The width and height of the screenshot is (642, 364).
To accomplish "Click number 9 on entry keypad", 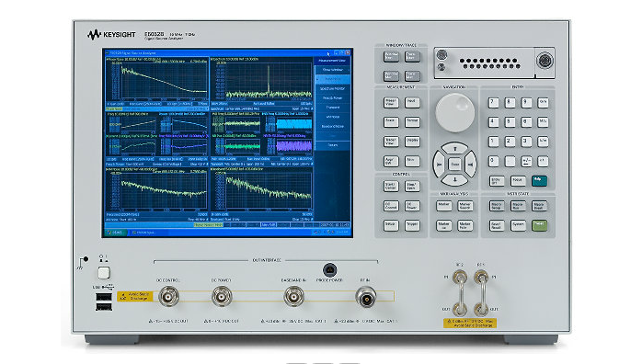I will 526,102.
